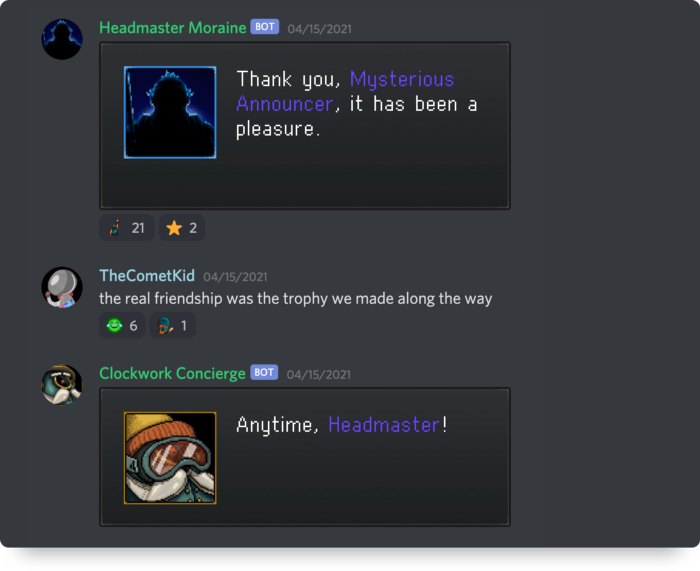
Task: Click the timestamp on TheCometKid's message
Action: 235,277
